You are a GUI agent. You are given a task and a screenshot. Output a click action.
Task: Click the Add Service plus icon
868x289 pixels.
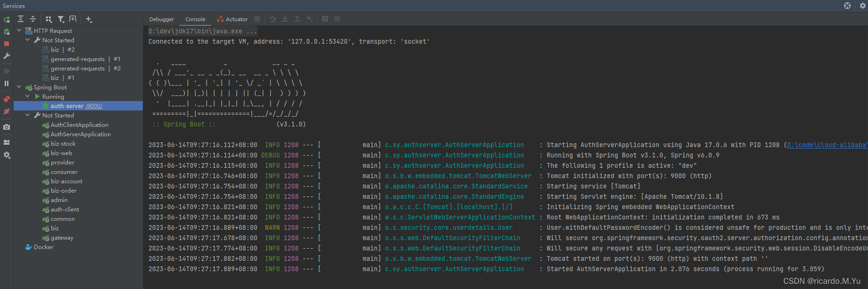89,19
